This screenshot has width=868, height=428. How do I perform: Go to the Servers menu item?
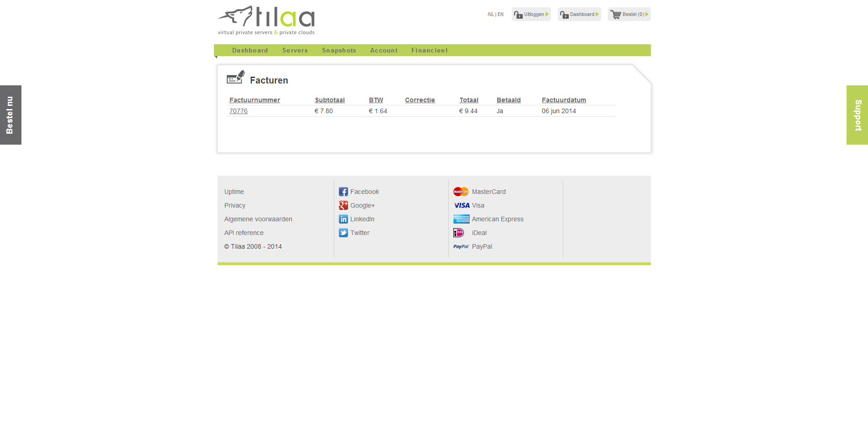(x=295, y=50)
